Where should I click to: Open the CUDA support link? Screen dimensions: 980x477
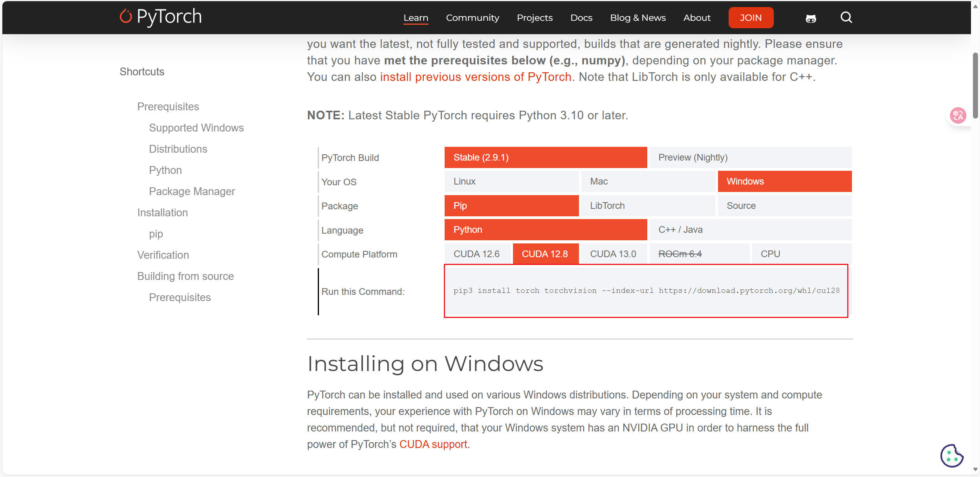(433, 444)
